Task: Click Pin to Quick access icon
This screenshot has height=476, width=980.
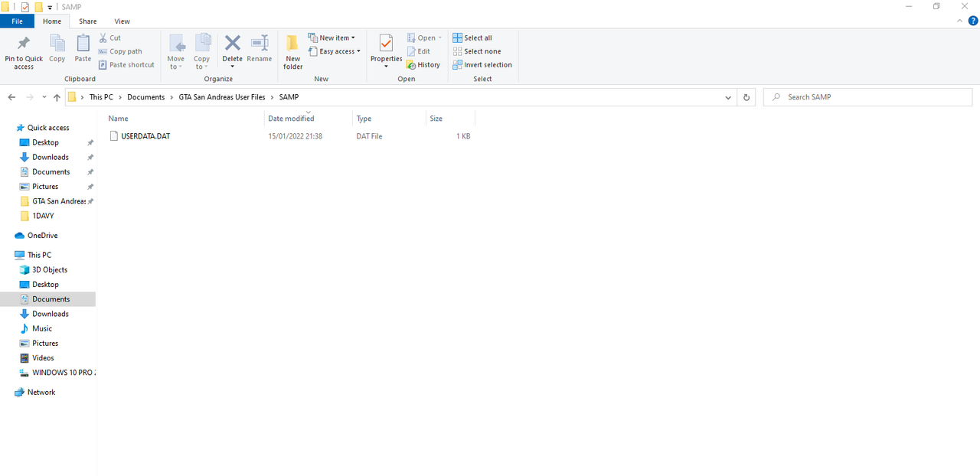Action: pyautogui.click(x=24, y=44)
